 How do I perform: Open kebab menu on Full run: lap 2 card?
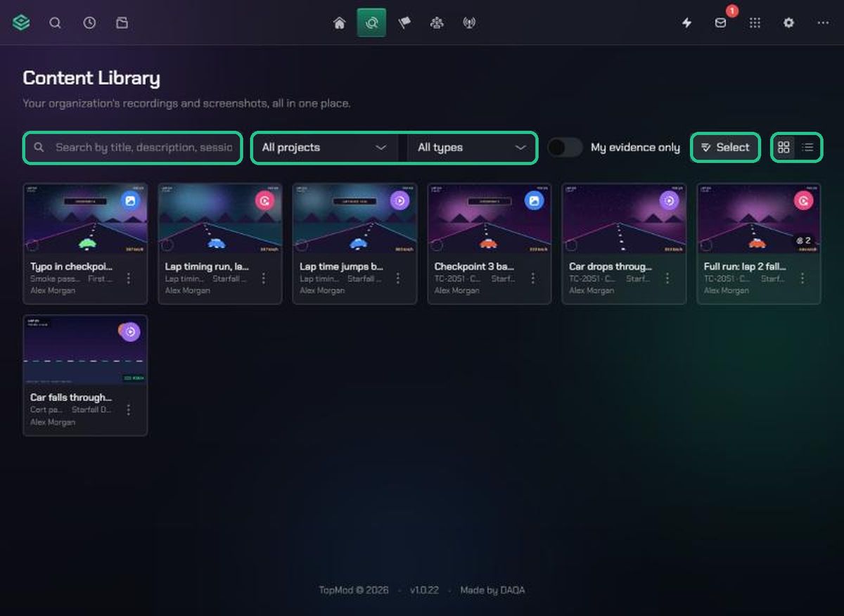tap(803, 278)
